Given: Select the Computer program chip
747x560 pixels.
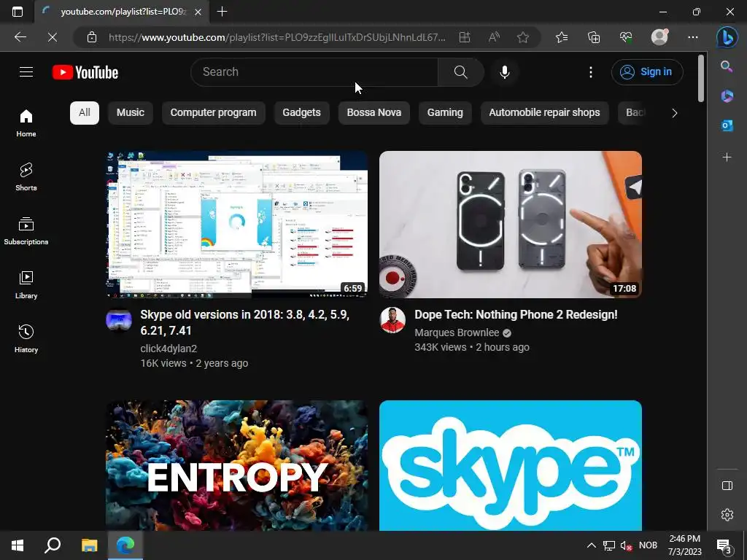Looking at the screenshot, I should [214, 113].
